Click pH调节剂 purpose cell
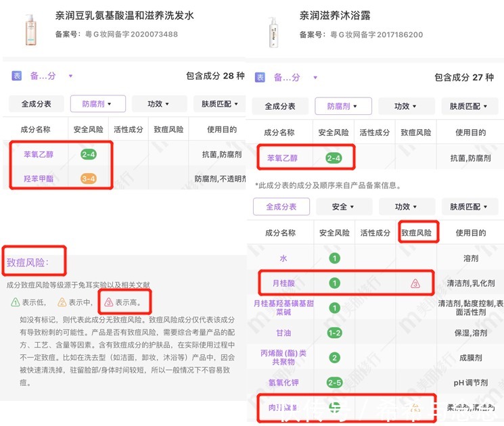Screen dimensions: 504x426 (x=471, y=383)
